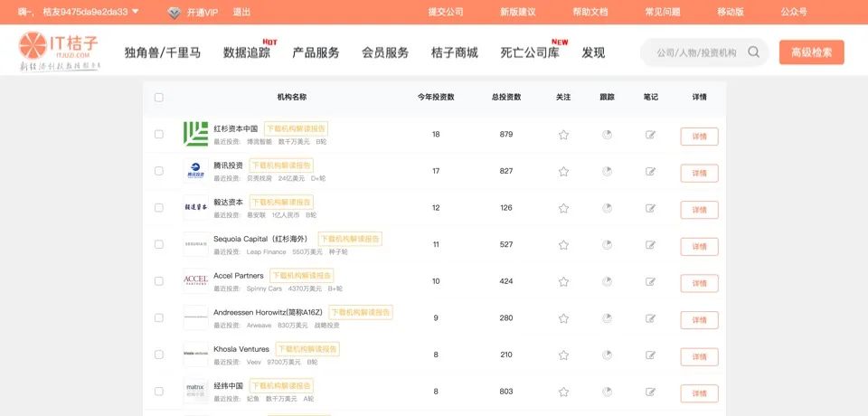Click the track icon for Khosla Ventures
The height and width of the screenshot is (416, 868).
[x=607, y=355]
